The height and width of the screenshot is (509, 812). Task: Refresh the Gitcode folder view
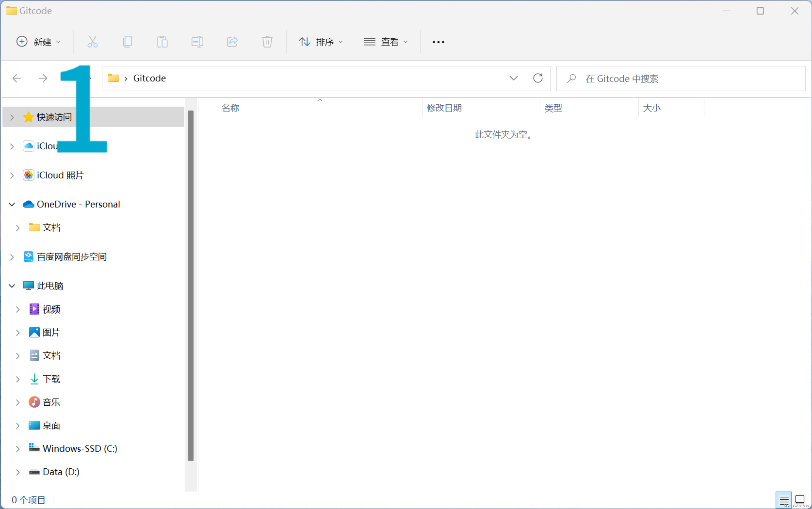[538, 78]
